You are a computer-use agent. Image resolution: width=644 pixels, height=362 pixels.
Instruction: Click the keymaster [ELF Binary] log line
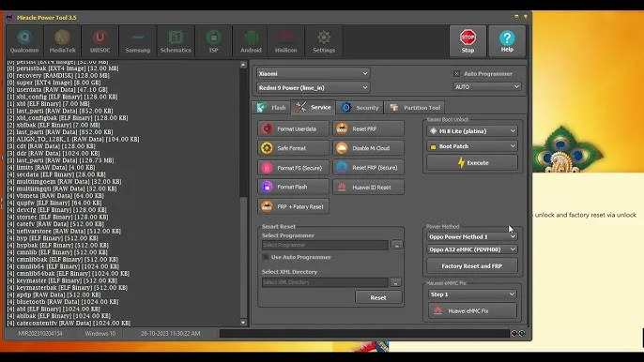coord(62,280)
